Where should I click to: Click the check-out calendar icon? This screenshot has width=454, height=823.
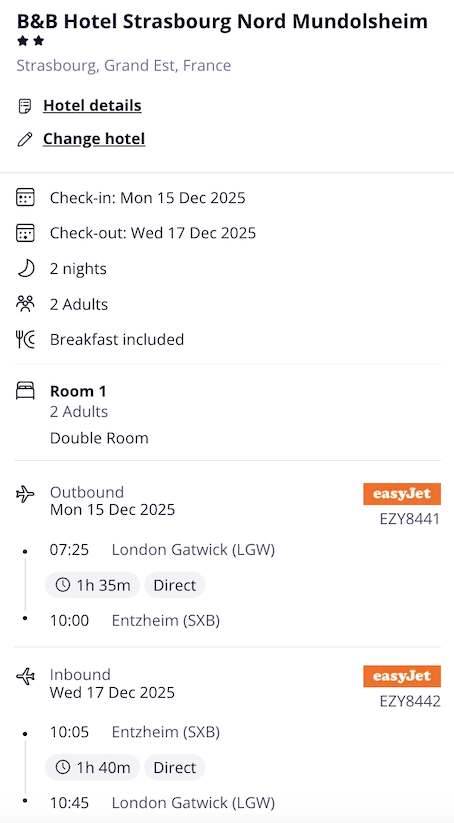pos(25,233)
